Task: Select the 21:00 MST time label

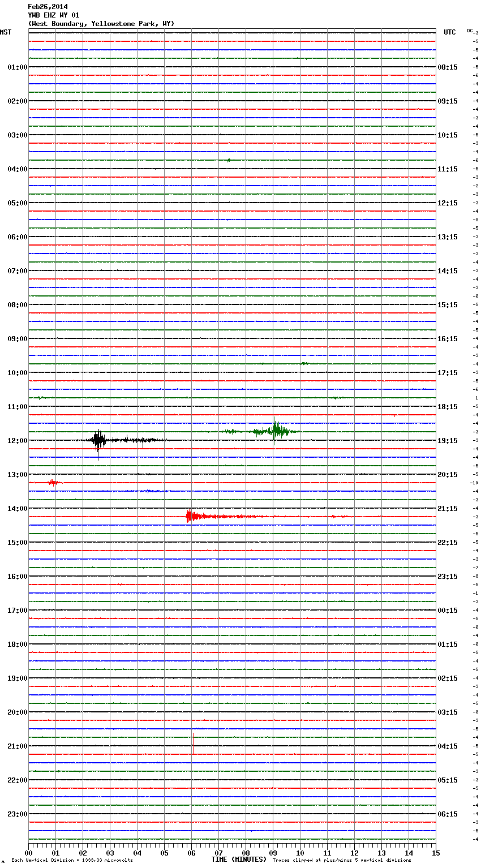Action: pos(18,746)
